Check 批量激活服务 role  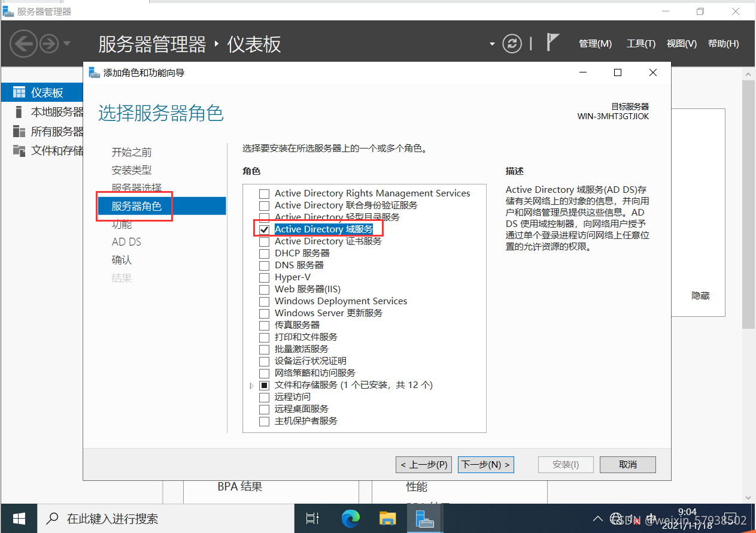tap(264, 349)
